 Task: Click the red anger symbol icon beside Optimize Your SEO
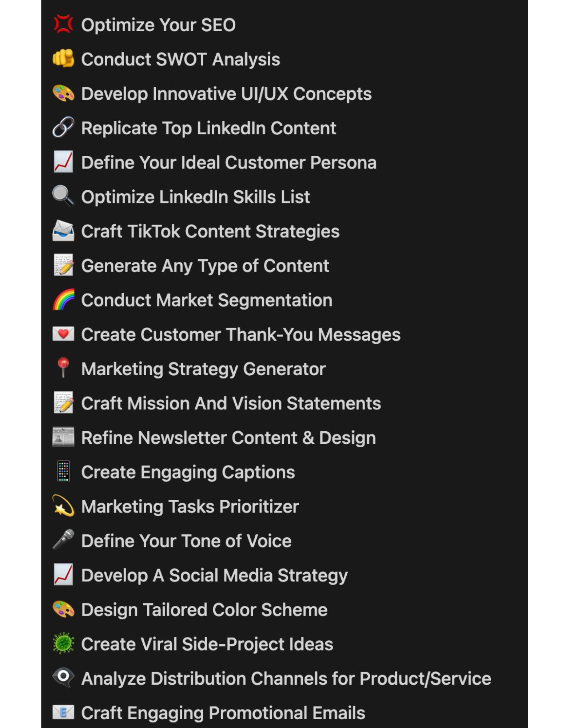click(x=63, y=24)
